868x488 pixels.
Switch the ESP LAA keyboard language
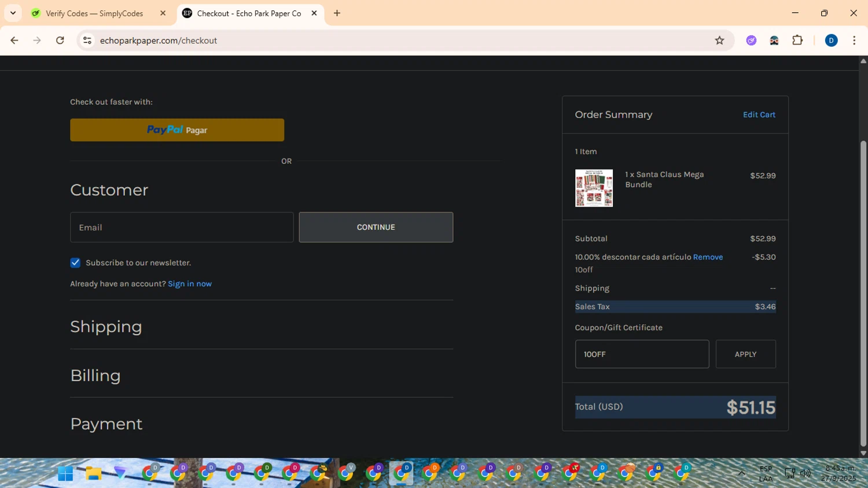(766, 474)
